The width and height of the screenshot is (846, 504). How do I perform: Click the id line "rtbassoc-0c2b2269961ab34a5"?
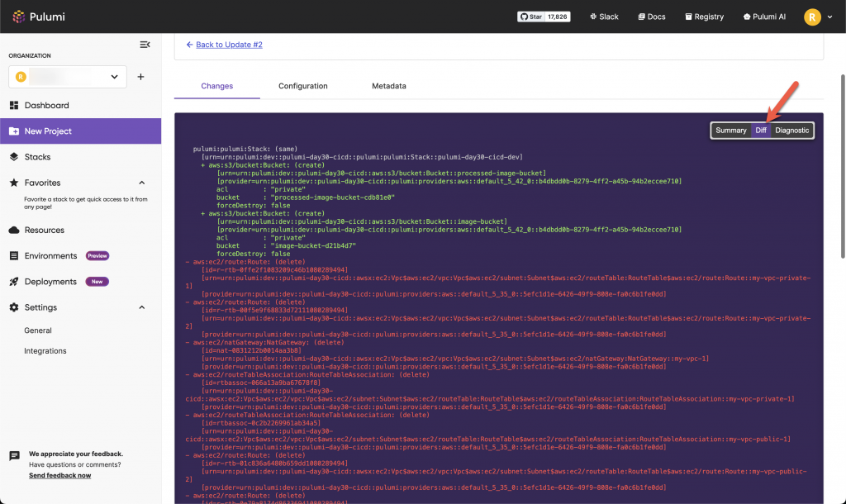coord(260,423)
